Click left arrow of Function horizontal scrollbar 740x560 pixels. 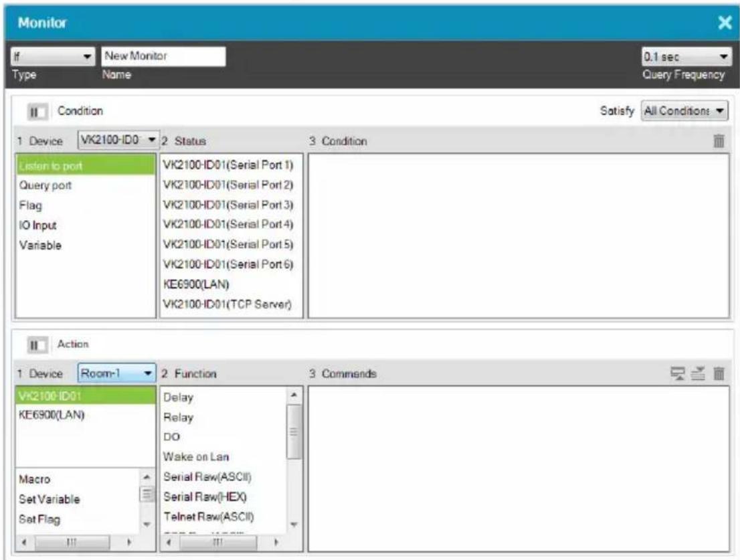click(x=169, y=543)
